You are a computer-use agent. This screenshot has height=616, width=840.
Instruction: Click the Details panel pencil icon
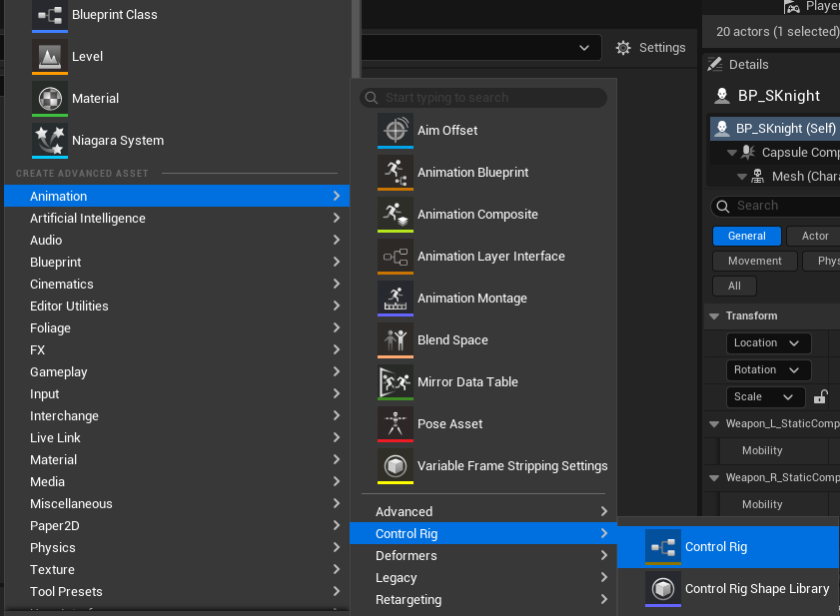tap(715, 64)
